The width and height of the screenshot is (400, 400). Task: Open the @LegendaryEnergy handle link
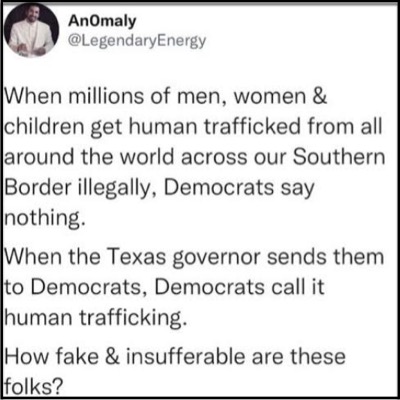(x=137, y=41)
